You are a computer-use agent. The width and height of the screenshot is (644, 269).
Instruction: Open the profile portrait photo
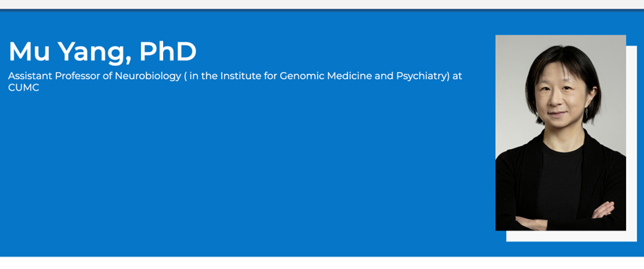560,132
